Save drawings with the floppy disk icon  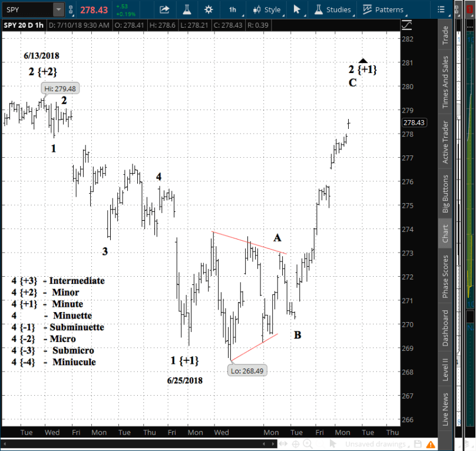(x=418, y=444)
